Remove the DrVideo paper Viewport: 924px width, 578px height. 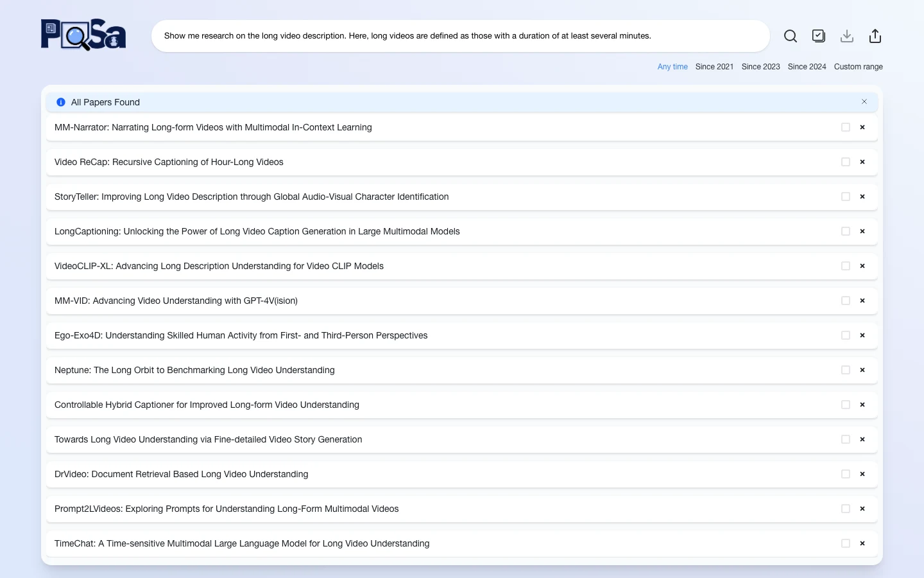coord(862,474)
